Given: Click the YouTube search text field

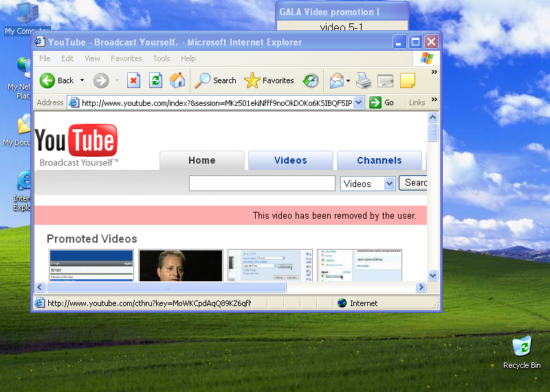Looking at the screenshot, I should 262,183.
